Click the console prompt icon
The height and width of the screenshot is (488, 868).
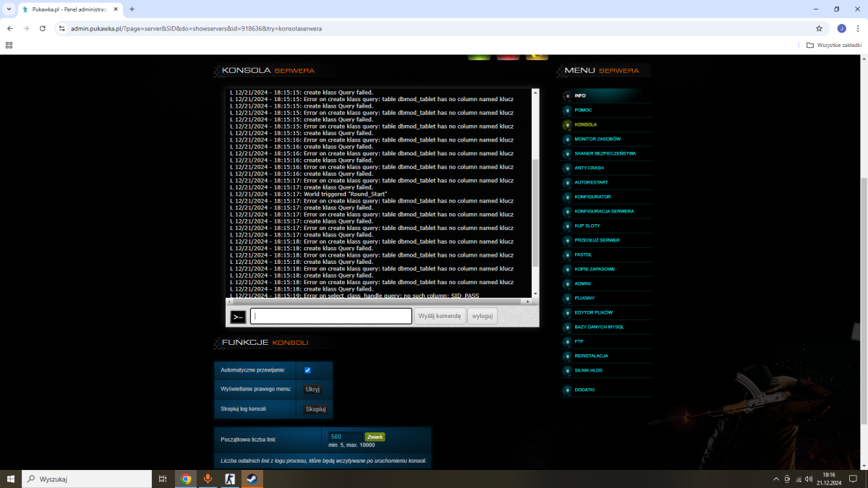[x=238, y=317]
